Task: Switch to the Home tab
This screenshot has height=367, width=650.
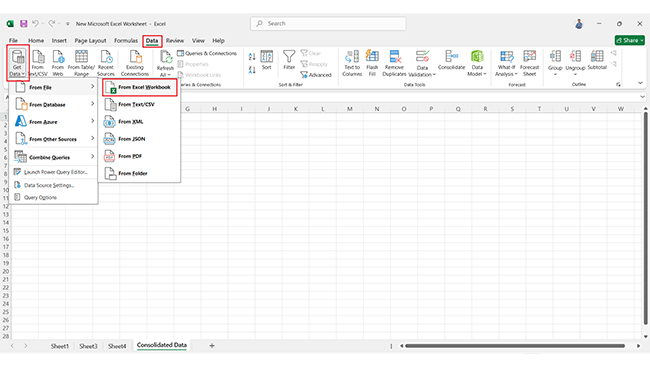Action: [36, 41]
